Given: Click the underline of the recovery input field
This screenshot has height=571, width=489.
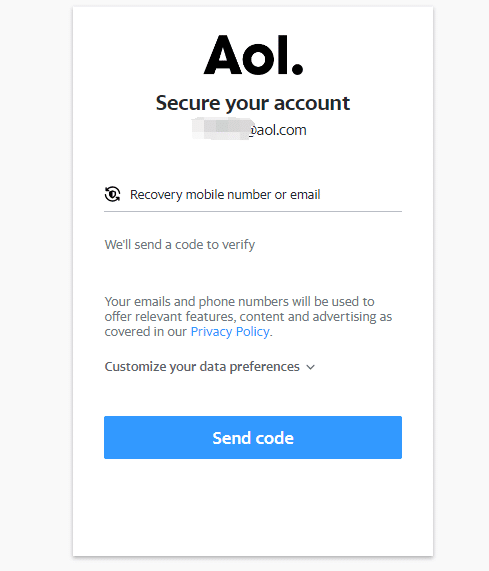Looking at the screenshot, I should coord(253,211).
